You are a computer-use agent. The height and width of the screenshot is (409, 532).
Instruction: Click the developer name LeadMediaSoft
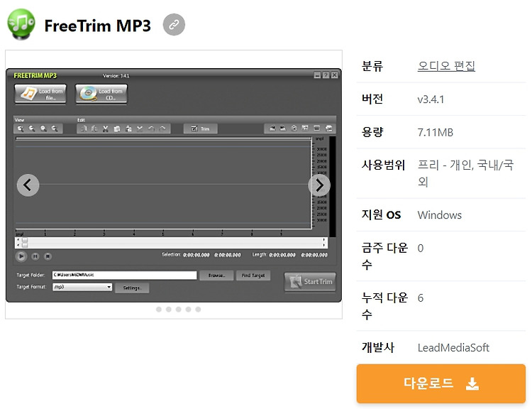(453, 347)
